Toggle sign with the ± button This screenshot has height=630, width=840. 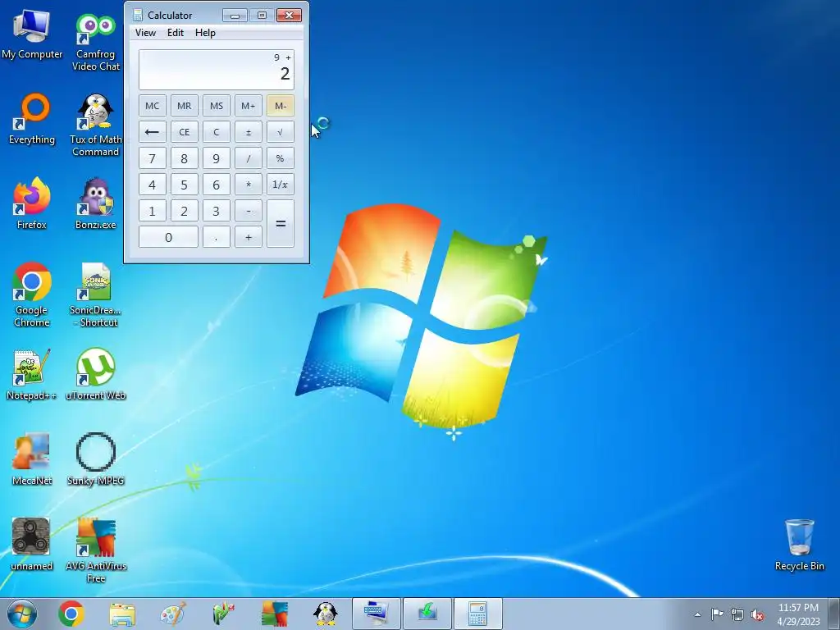click(x=248, y=132)
